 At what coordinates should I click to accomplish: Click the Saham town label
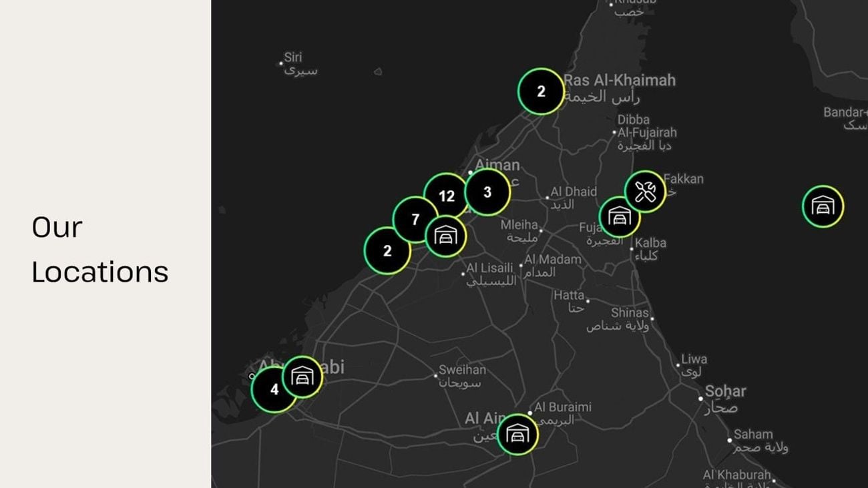tap(753, 434)
